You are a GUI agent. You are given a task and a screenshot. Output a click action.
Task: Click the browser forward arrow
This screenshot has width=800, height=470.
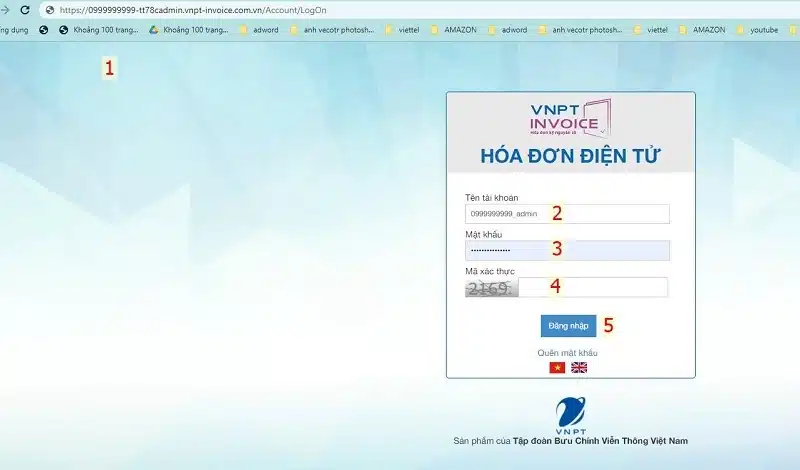5,10
